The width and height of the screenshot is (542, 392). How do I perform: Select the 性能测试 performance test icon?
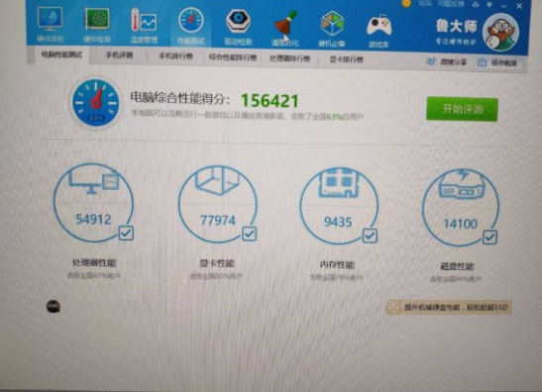[x=191, y=21]
